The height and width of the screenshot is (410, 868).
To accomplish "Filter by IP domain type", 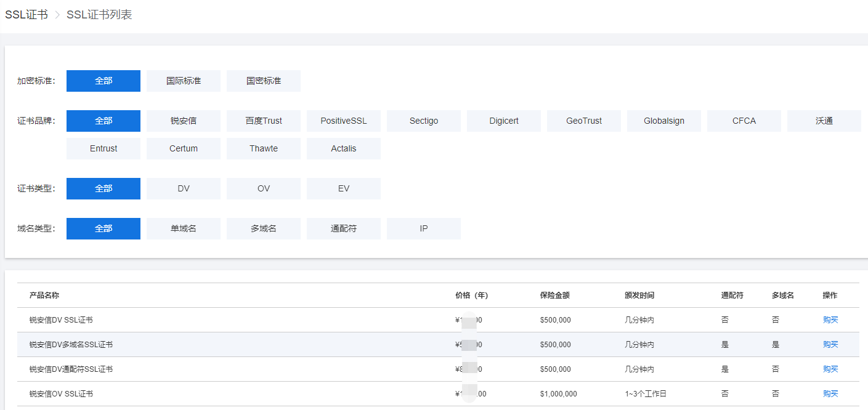I will pyautogui.click(x=424, y=228).
